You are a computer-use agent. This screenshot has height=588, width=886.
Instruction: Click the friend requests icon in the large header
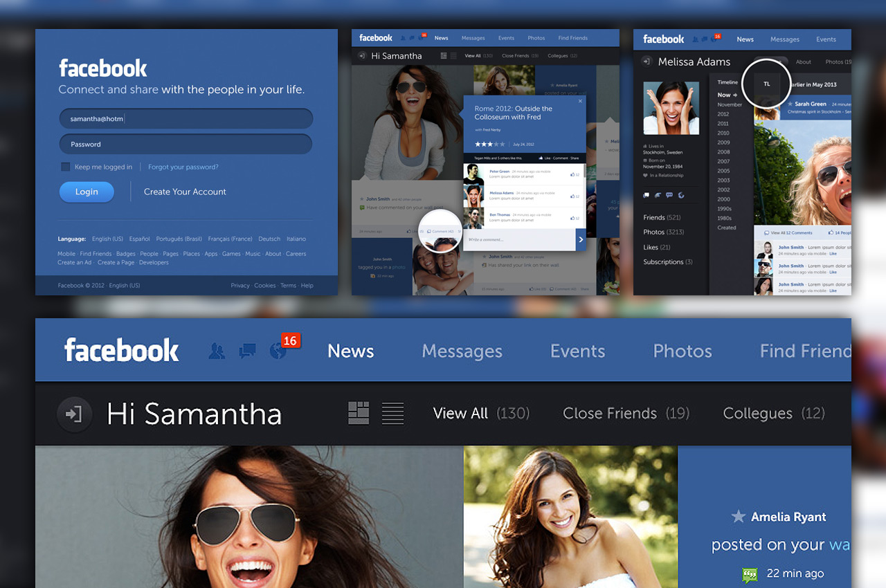click(217, 351)
